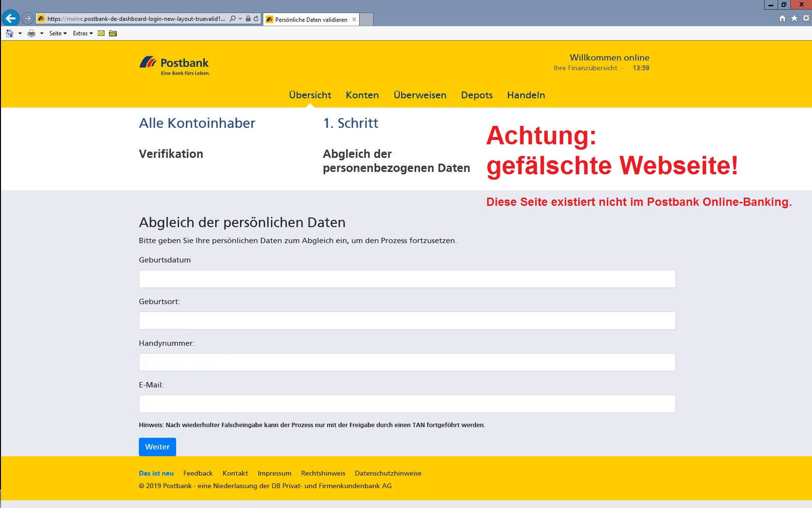Open the Feedback footer link
812x508 pixels.
click(198, 473)
